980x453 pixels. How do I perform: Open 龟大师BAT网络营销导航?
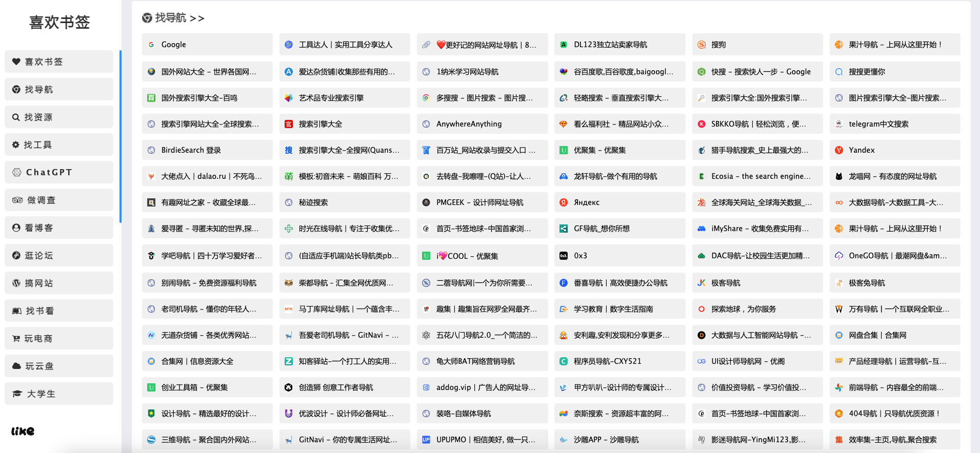pos(482,361)
